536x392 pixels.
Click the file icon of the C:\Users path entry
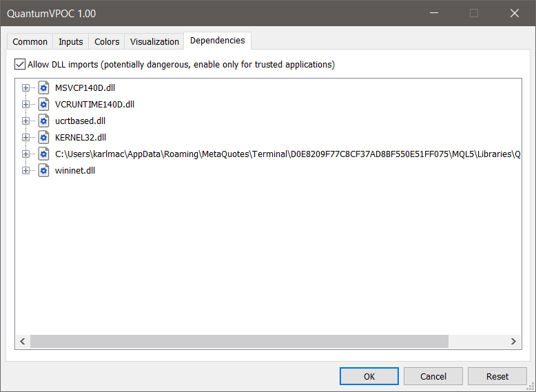click(43, 154)
